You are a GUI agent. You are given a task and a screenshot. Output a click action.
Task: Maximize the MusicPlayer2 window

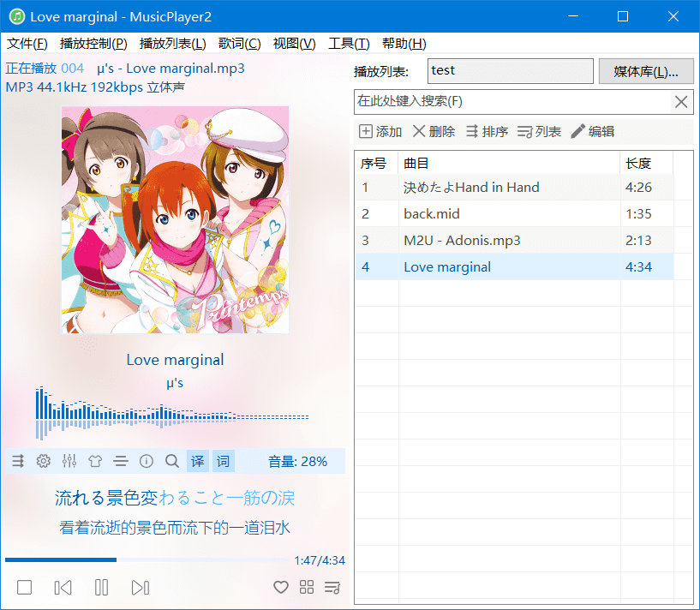623,16
